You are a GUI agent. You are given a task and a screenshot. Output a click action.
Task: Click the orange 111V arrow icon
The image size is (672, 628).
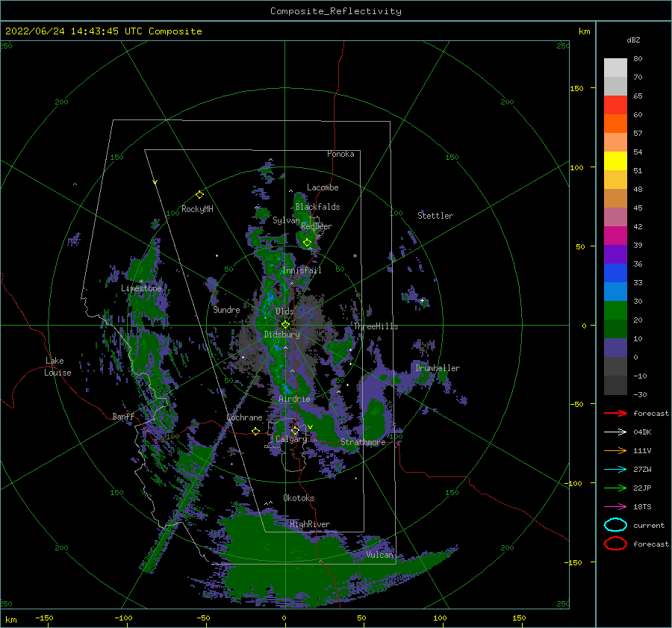(x=615, y=450)
